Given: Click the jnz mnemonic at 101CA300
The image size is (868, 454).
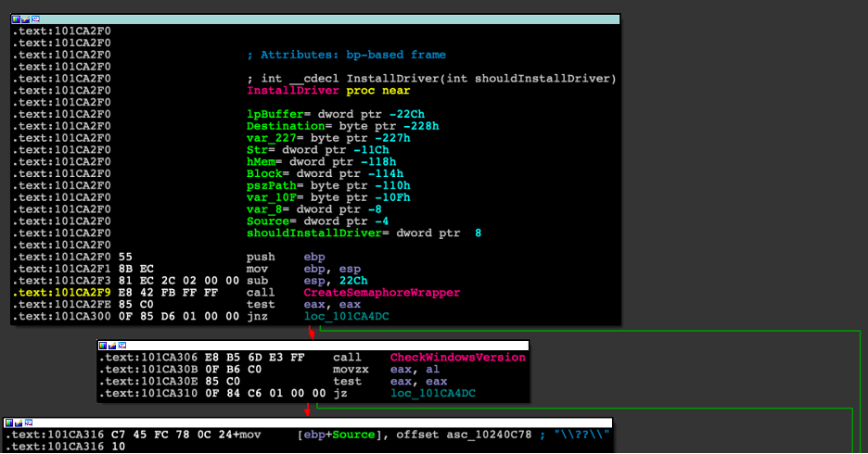Looking at the screenshot, I should [257, 316].
